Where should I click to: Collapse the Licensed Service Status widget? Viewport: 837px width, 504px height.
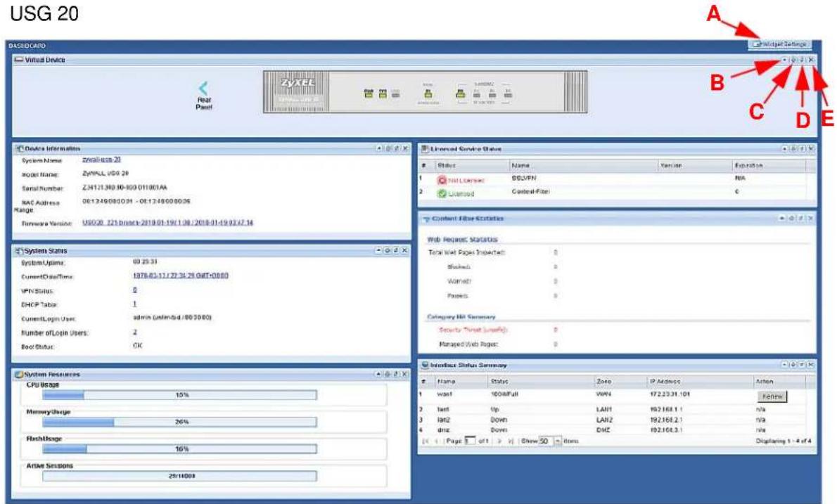[x=785, y=149]
